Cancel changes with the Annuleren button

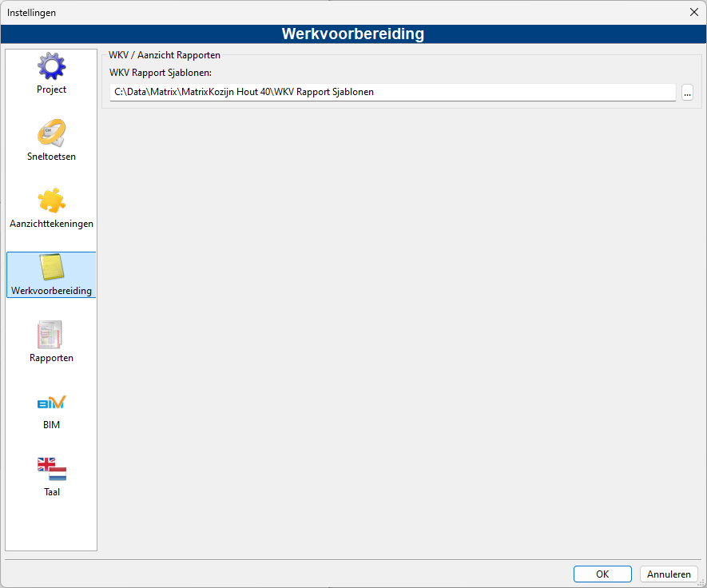click(x=669, y=574)
